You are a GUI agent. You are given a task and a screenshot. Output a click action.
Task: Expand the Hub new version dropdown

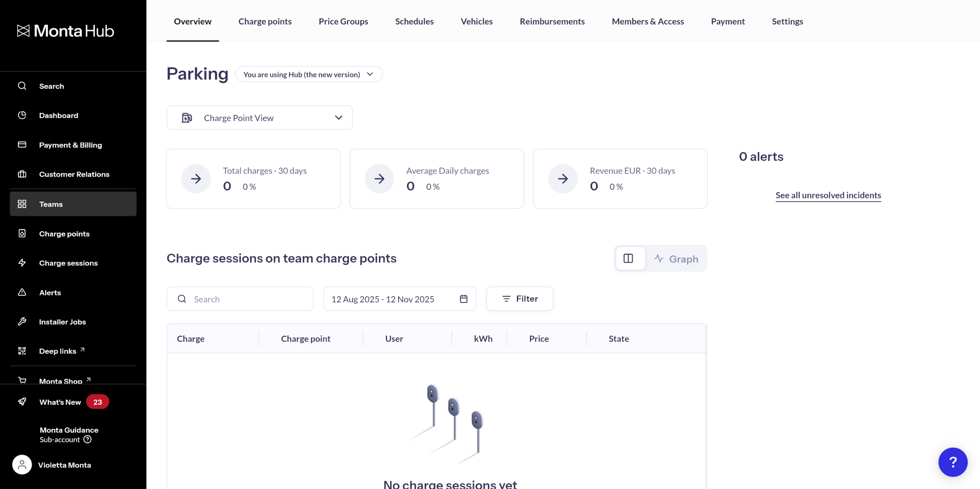309,74
